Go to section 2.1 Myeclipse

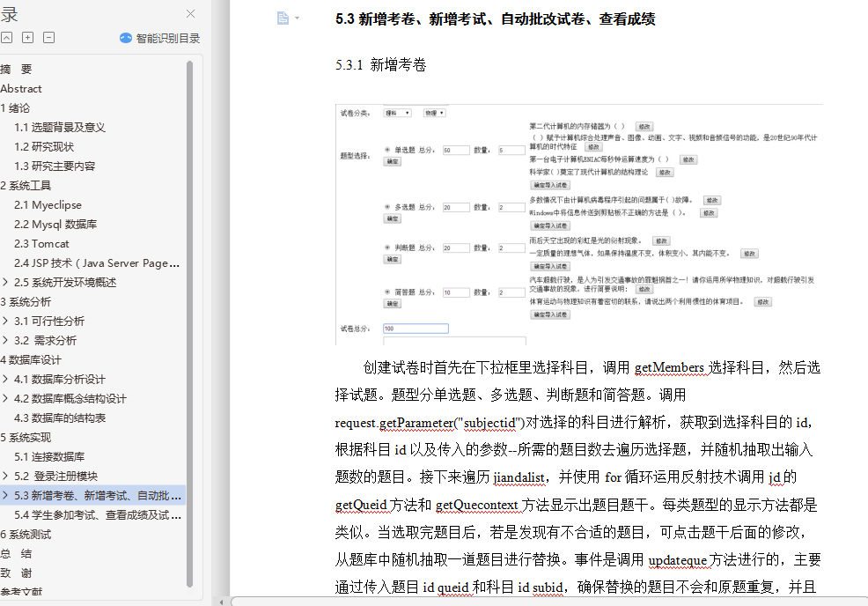[48, 205]
